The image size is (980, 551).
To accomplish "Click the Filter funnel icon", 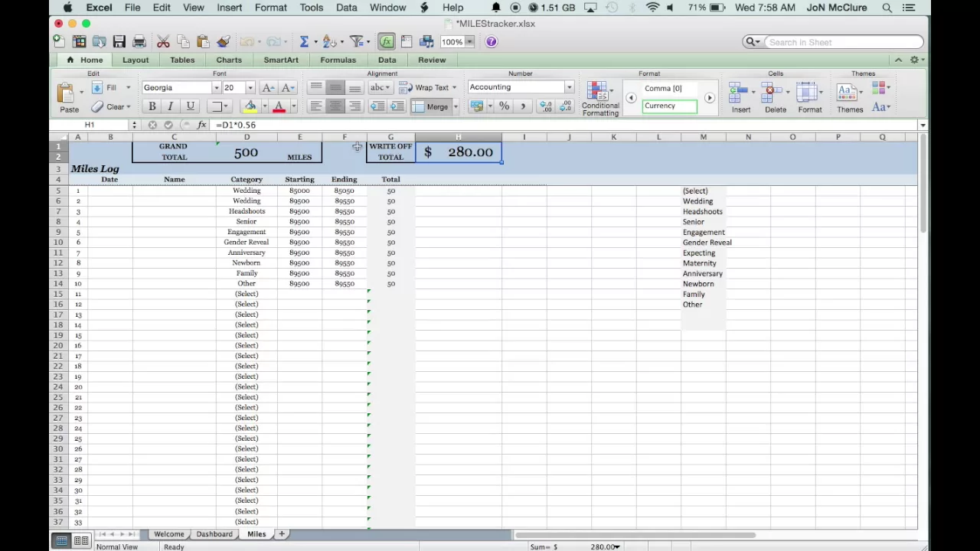I will click(356, 41).
